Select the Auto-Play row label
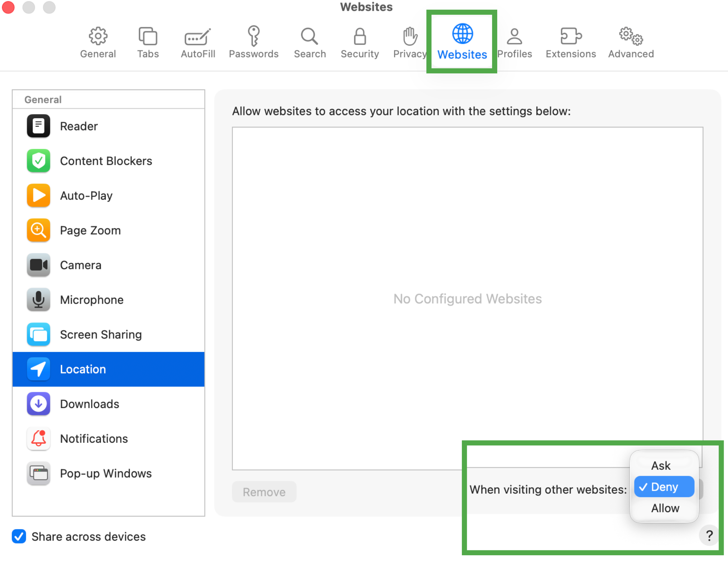Viewport: 728px width, 561px height. 86,196
